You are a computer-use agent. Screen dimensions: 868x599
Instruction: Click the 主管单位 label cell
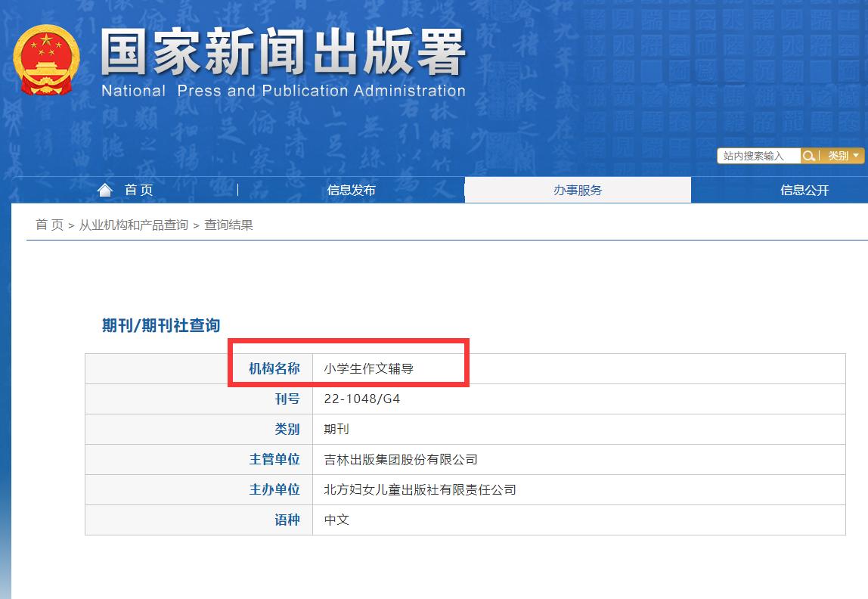pyautogui.click(x=199, y=460)
